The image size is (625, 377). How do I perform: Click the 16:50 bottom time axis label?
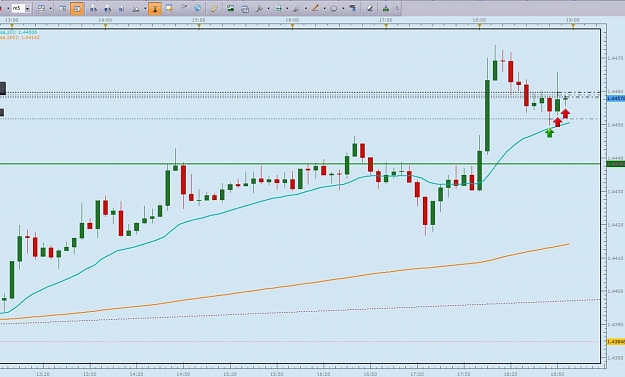[x=370, y=374]
